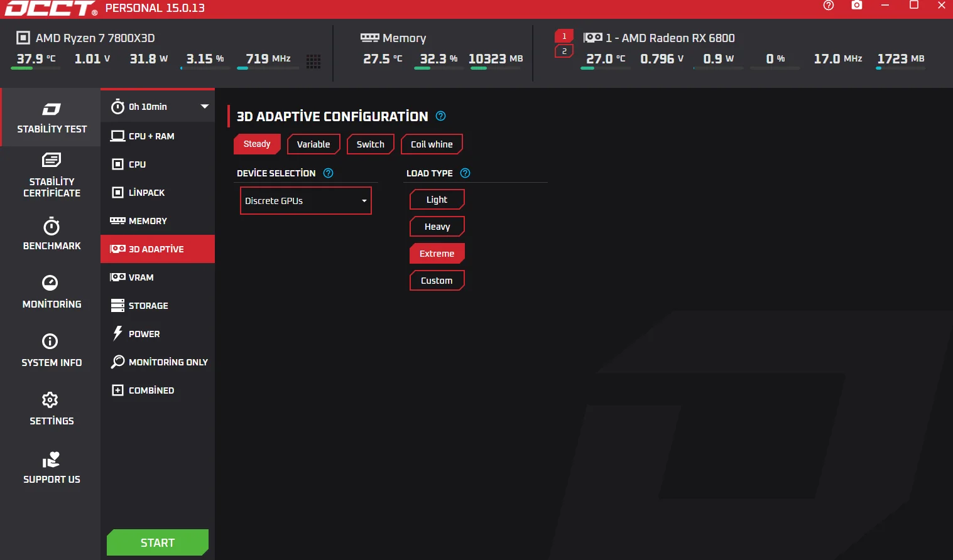Click the CPU power 31.8 W reading

(x=149, y=58)
